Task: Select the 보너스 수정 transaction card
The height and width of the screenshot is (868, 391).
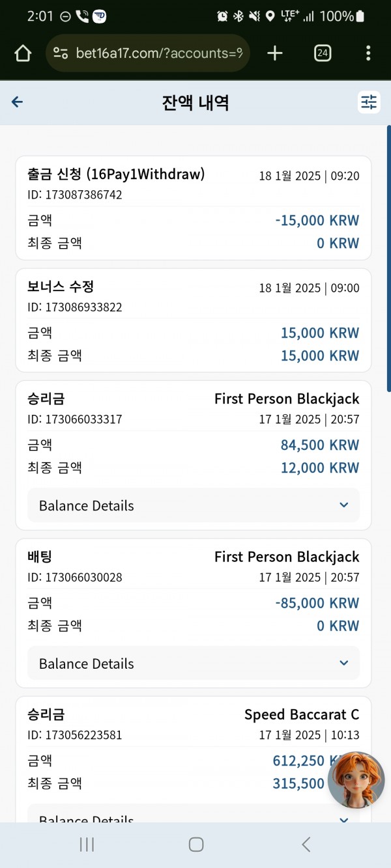Action: 194,320
